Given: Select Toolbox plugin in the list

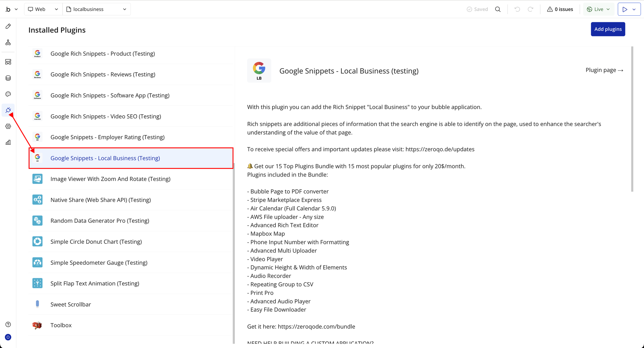Looking at the screenshot, I should (61, 325).
